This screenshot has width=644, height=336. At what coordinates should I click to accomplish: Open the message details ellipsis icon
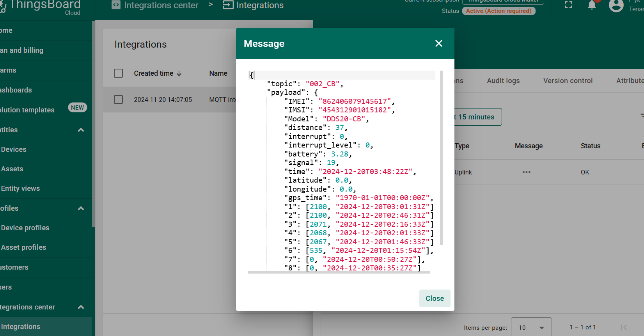pyautogui.click(x=526, y=172)
